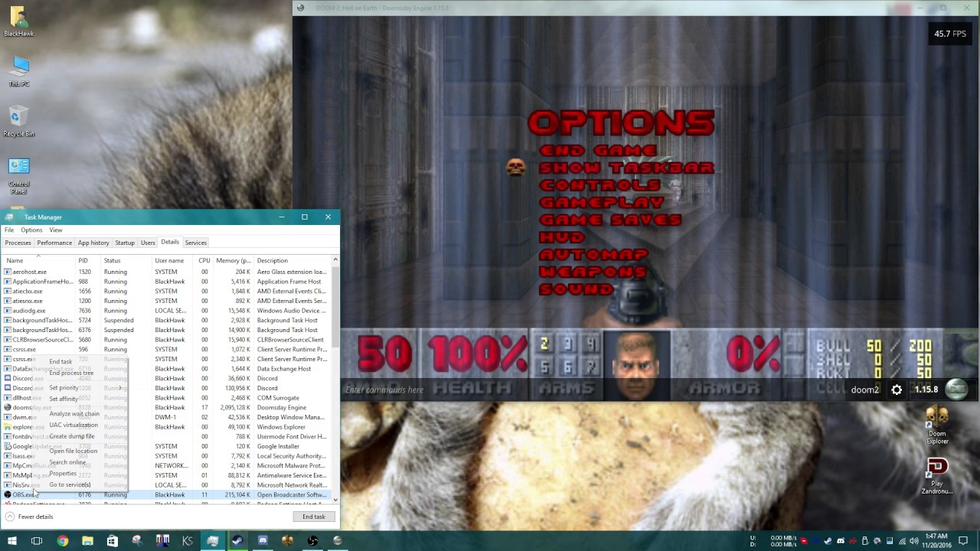This screenshot has height=551, width=980.
Task: Switch to the App history tab
Action: click(x=93, y=243)
